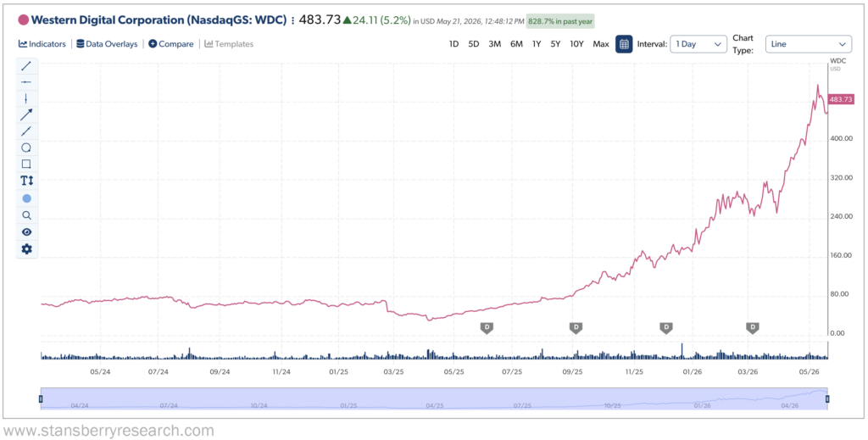This screenshot has height=440, width=868.
Task: Select the circle shape tool
Action: pyautogui.click(x=26, y=148)
